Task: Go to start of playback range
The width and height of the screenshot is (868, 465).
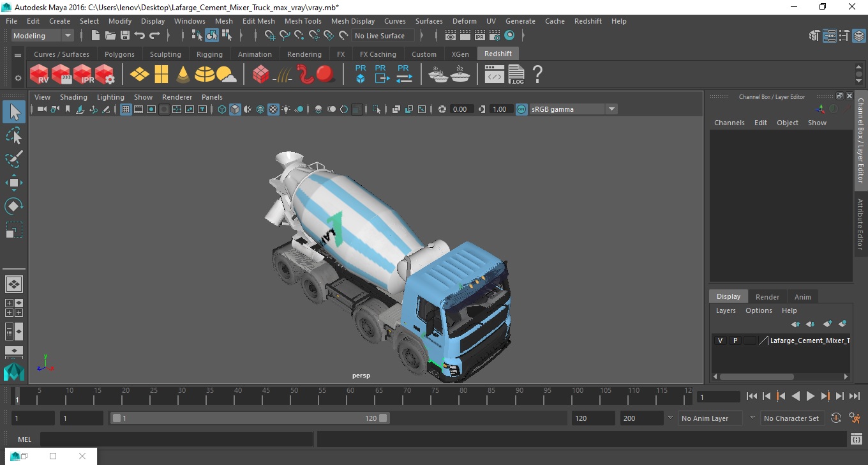Action: pyautogui.click(x=752, y=396)
